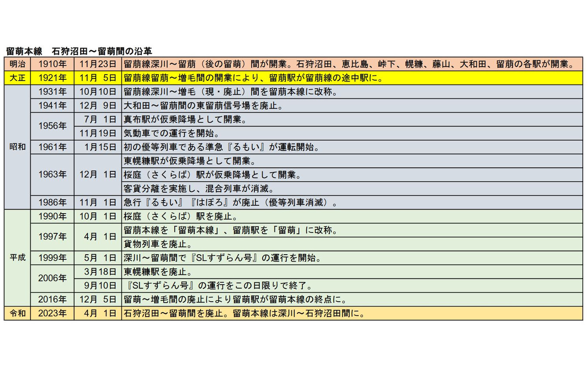588x368 pixels.
Task: Select the 12月 9日 date cell
Action: tap(98, 106)
